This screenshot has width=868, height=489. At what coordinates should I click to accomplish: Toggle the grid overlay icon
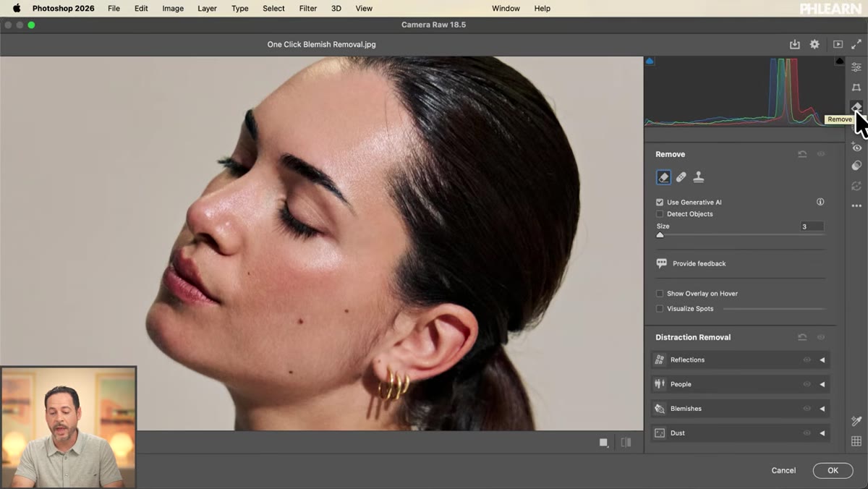pyautogui.click(x=856, y=441)
